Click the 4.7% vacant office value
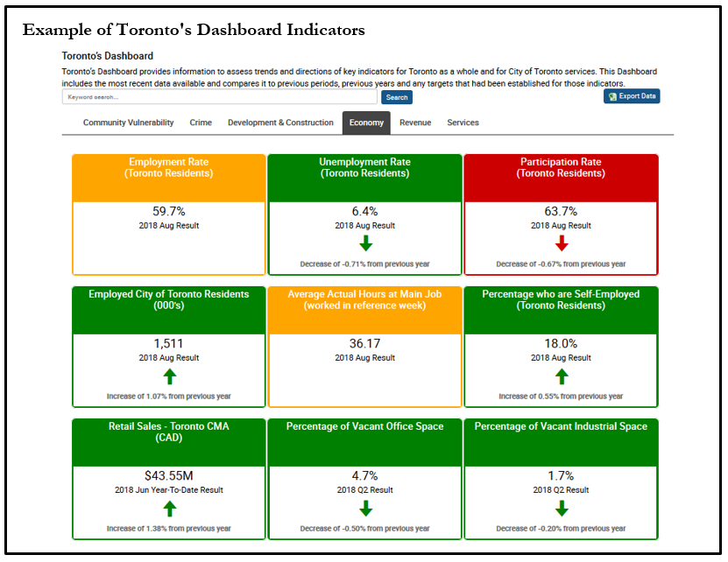Image resolution: width=728 pixels, height=562 pixels. [x=365, y=476]
